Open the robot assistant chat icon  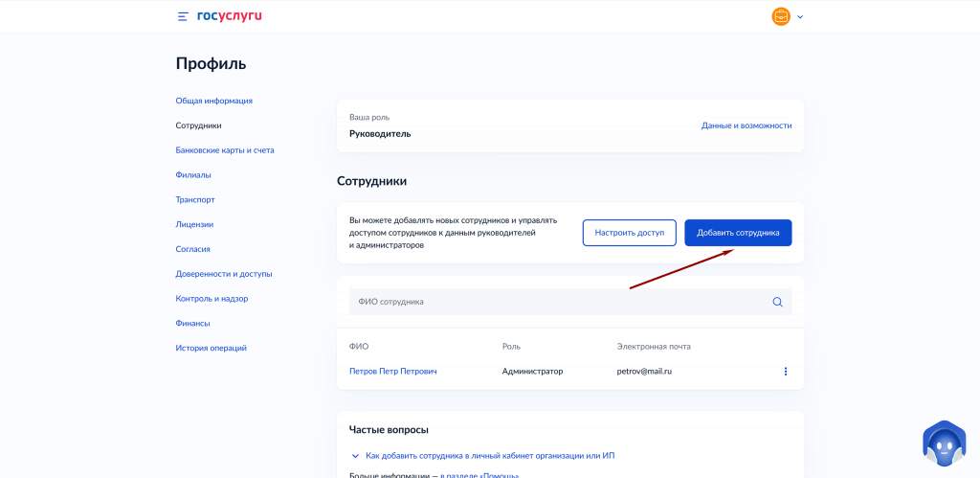[943, 444]
